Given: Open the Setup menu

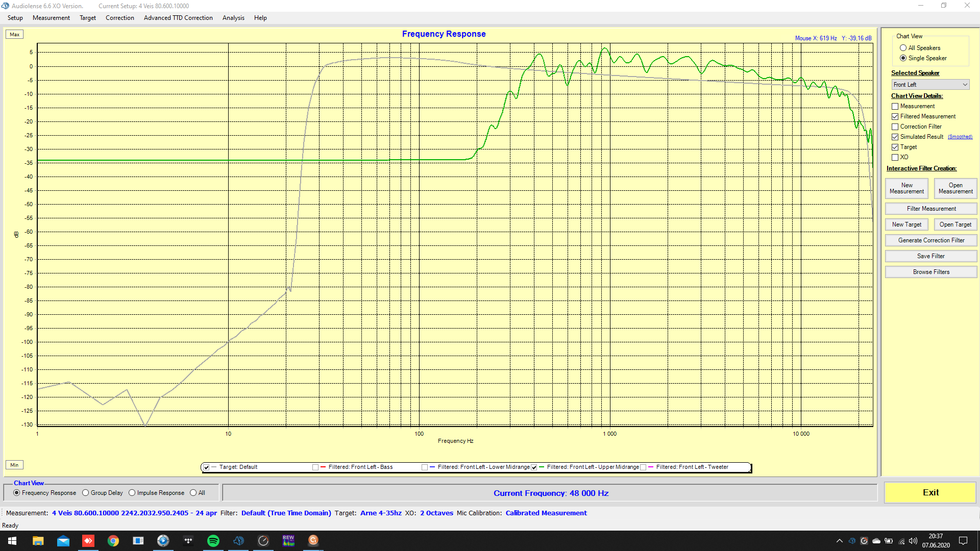Looking at the screenshot, I should 15,18.
